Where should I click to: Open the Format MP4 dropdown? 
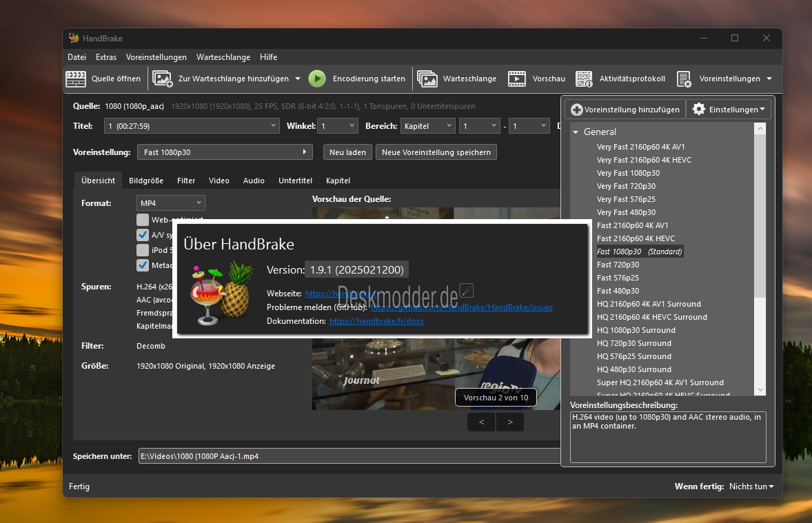171,203
